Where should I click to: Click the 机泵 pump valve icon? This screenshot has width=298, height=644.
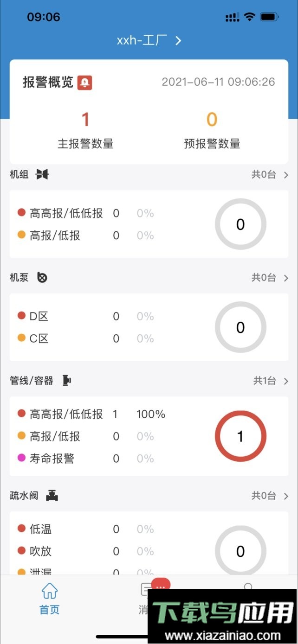pos(41,278)
